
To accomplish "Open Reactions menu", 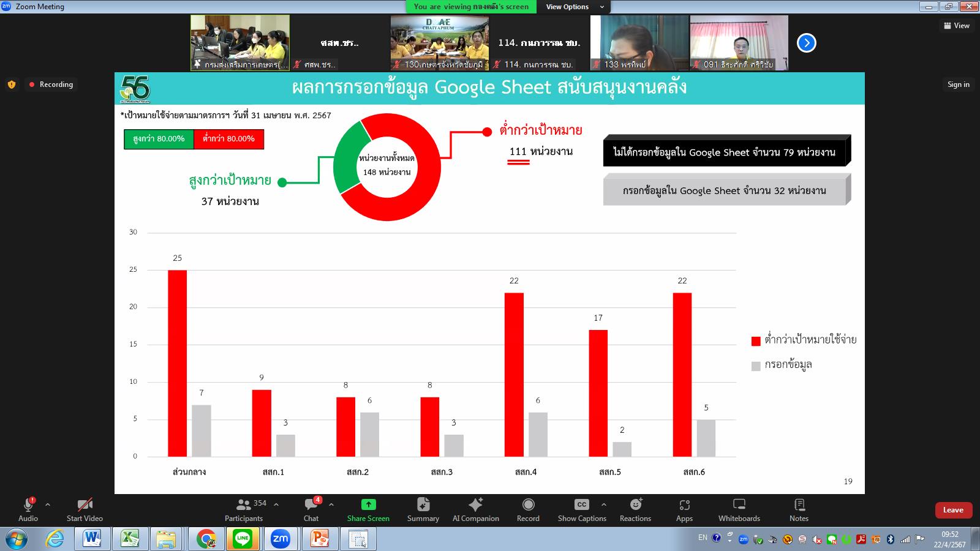I will pyautogui.click(x=635, y=509).
